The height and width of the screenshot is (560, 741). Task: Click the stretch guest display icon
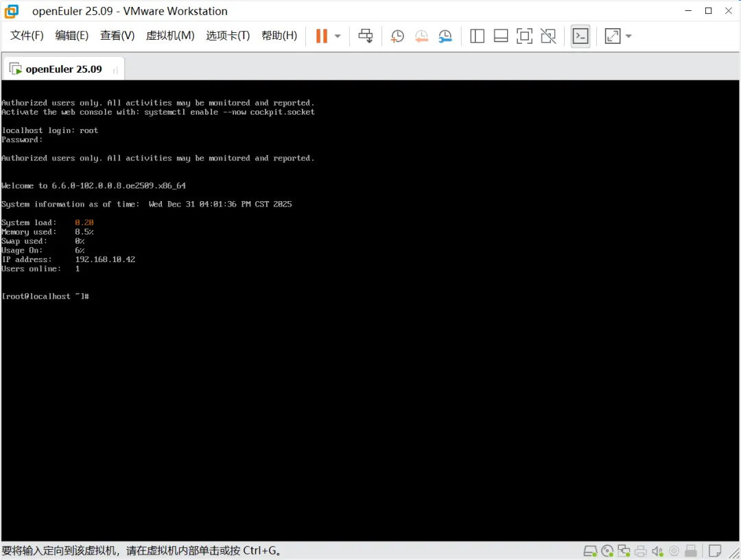click(613, 36)
